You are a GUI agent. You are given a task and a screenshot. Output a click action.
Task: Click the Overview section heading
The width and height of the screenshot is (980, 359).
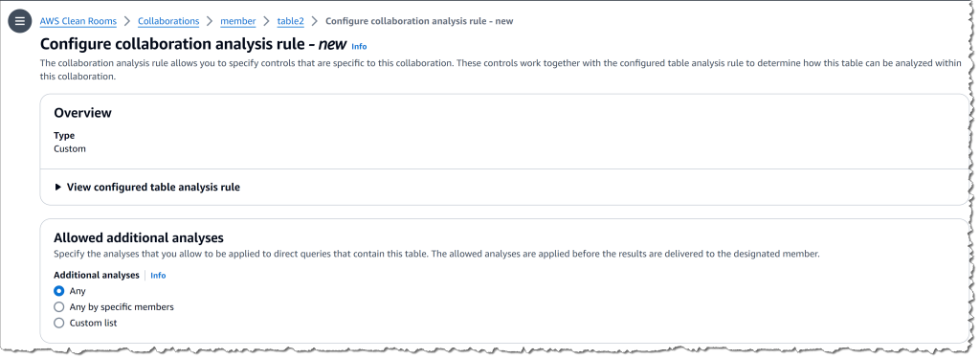tap(83, 113)
